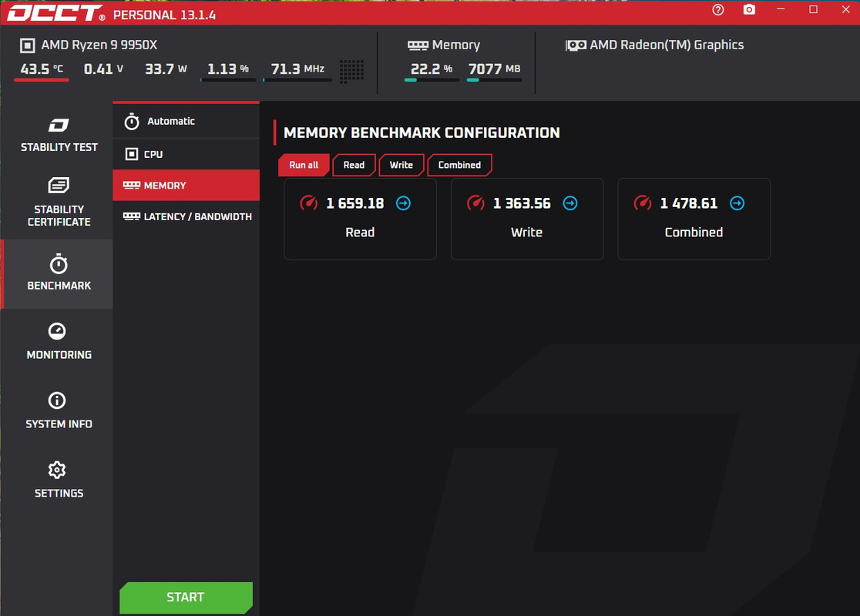860x616 pixels.
Task: Click the gauge icon on Read card
Action: coord(309,203)
